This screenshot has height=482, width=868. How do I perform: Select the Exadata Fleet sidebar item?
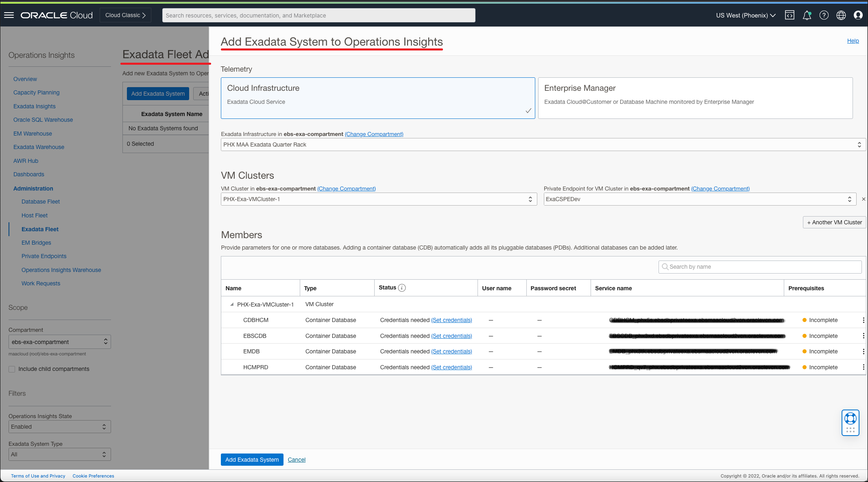click(40, 229)
